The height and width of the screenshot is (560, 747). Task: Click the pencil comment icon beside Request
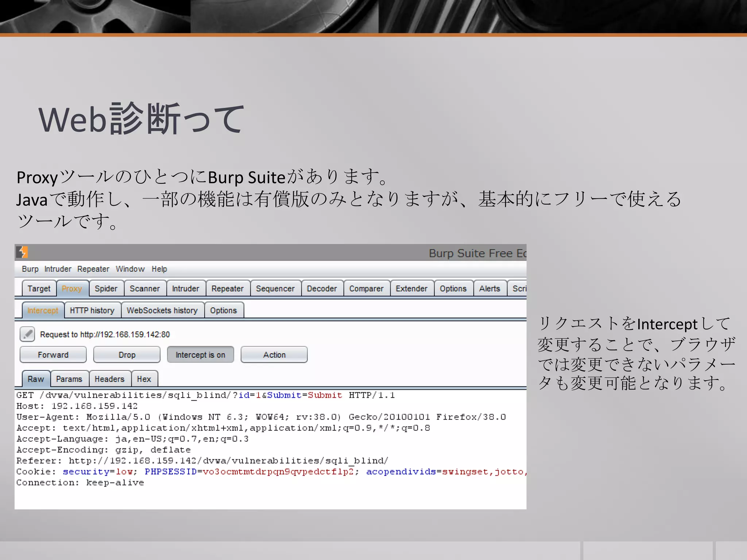(27, 334)
